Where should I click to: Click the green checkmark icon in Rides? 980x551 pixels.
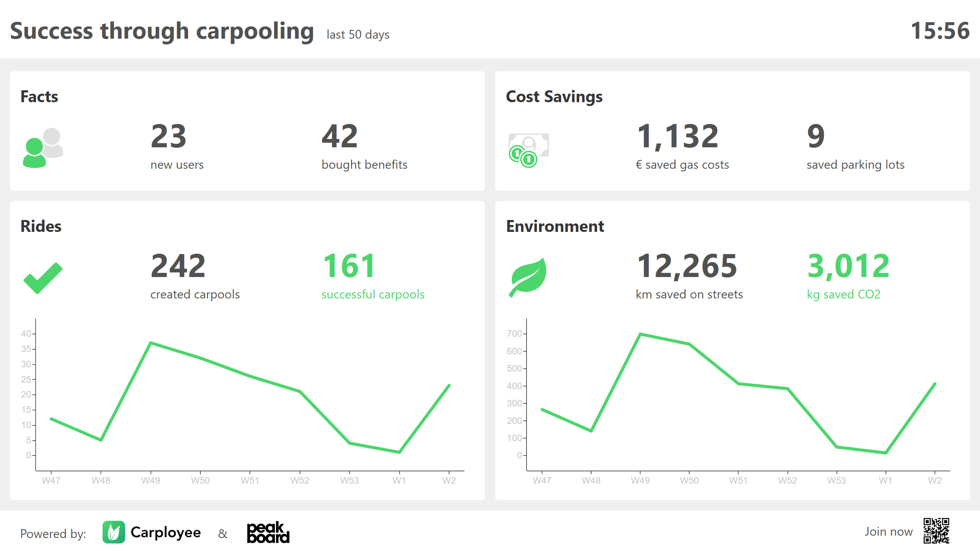tap(43, 278)
